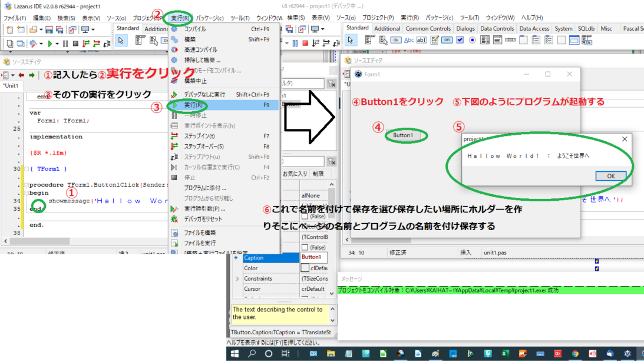The image size is (644, 362).
Task: Click the green forward arrow in source editor
Action: coord(32,75)
